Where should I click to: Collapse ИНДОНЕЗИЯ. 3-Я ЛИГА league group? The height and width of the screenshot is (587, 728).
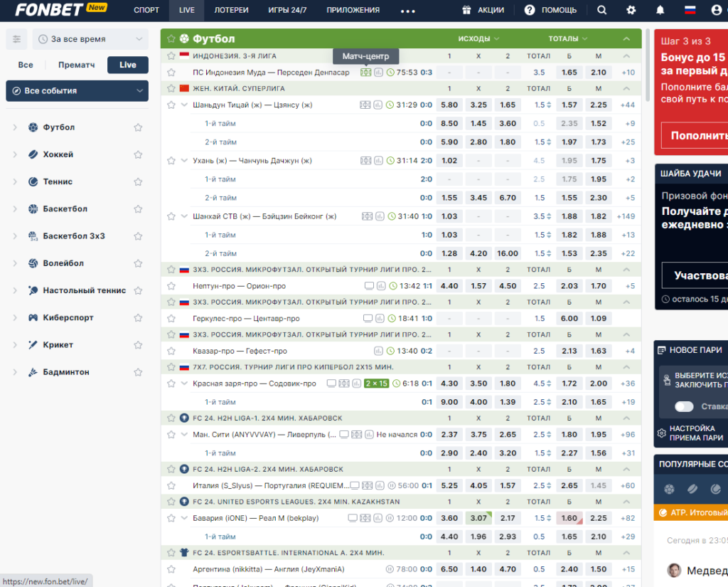coord(626,56)
